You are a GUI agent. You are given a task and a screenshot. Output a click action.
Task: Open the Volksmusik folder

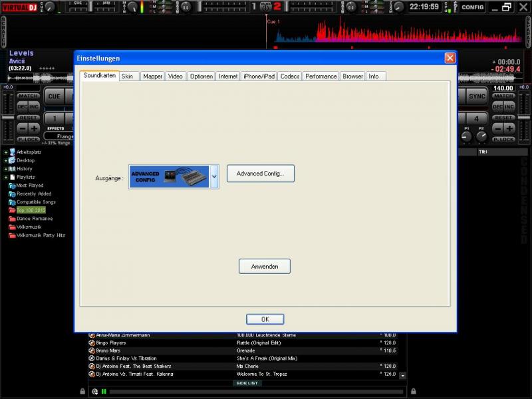(x=25, y=227)
